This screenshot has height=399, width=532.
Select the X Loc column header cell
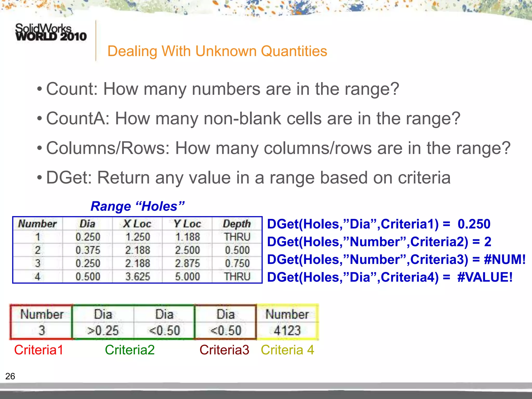[137, 224]
